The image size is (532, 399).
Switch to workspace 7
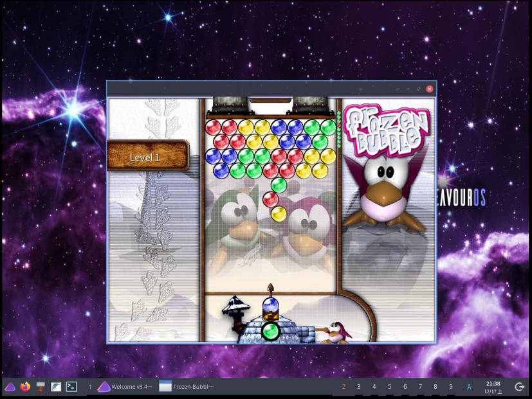[420, 386]
